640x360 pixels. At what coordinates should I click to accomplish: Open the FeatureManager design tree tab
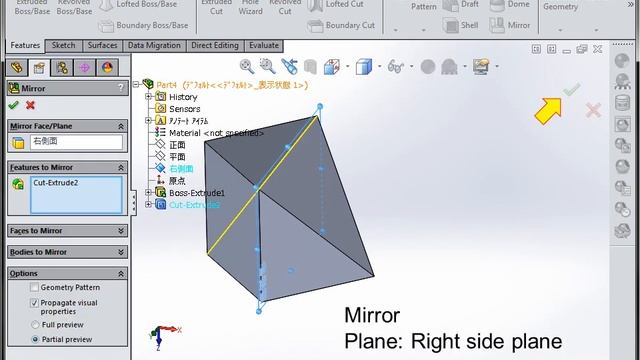pos(17,67)
